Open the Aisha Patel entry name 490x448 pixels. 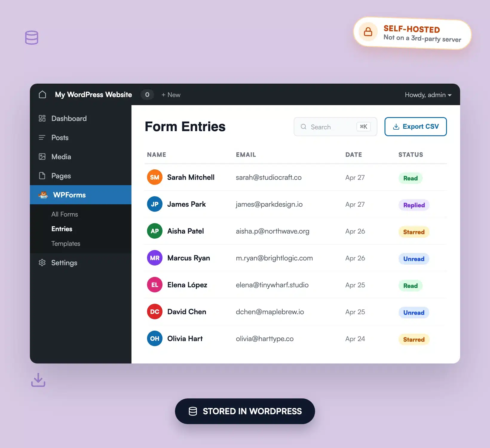(186, 231)
